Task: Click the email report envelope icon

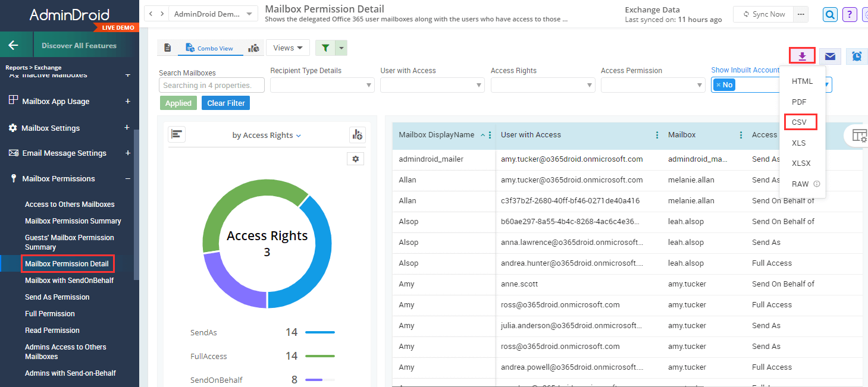Action: click(x=830, y=56)
